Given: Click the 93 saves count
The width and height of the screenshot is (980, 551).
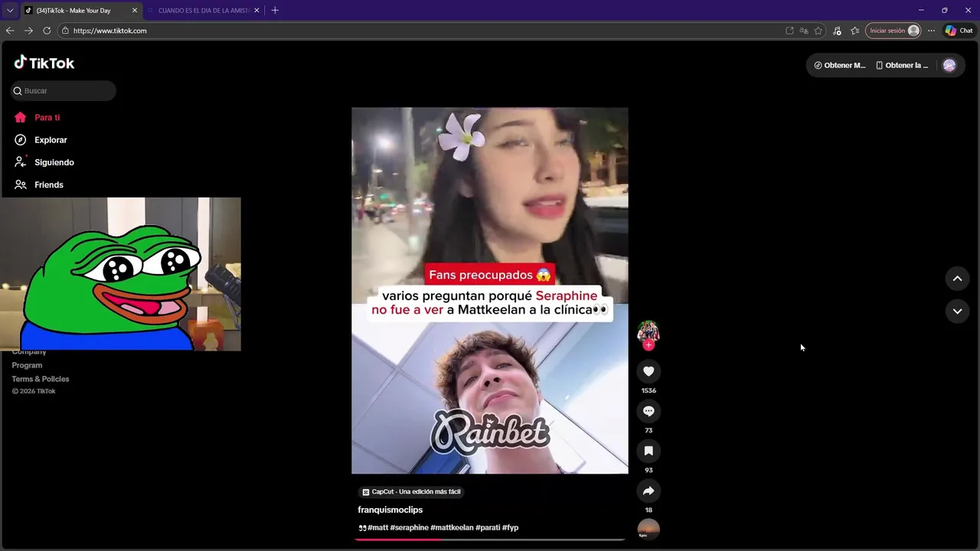Looking at the screenshot, I should coord(648,470).
